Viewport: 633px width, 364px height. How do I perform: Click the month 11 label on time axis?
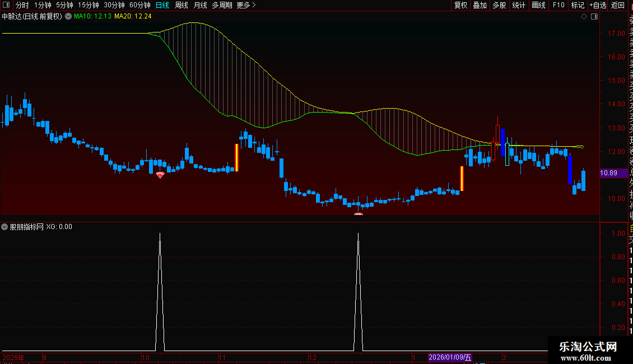(222, 357)
